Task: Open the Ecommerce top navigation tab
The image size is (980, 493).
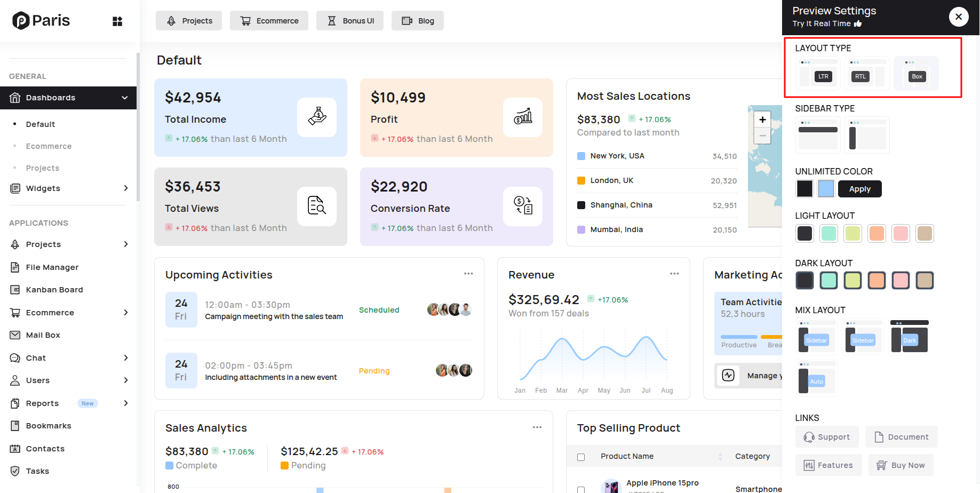Action: click(x=269, y=21)
